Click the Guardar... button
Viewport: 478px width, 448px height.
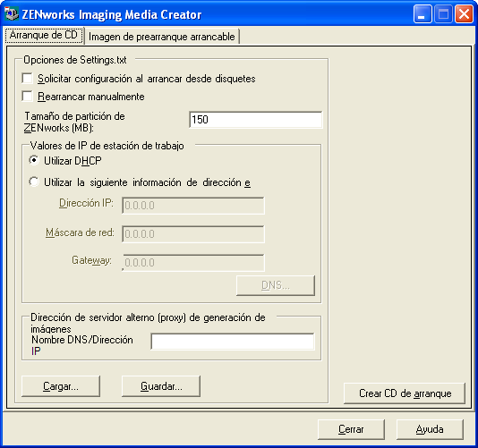click(161, 386)
